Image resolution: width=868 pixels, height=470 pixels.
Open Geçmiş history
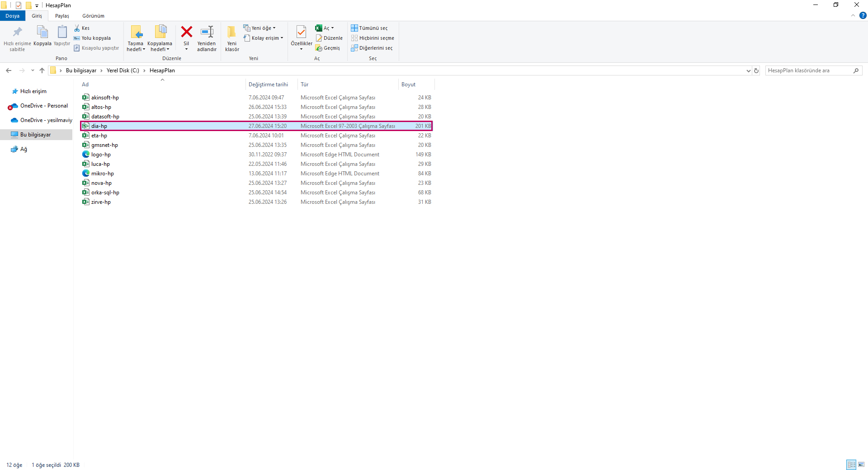[328, 48]
